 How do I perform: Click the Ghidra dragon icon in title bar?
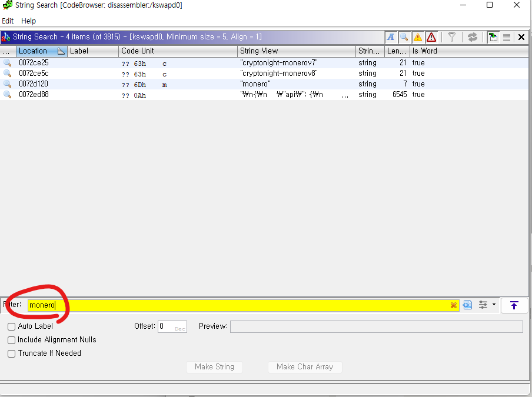[8, 5]
